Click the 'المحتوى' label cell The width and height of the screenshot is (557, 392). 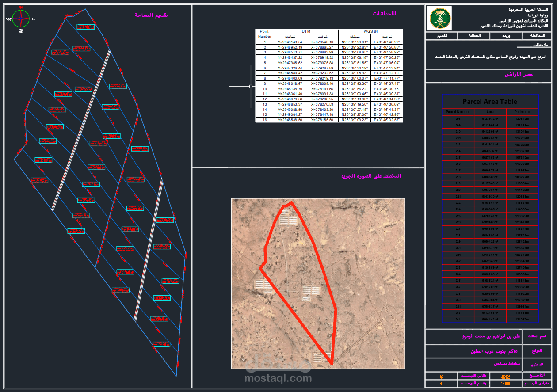coord(537,365)
